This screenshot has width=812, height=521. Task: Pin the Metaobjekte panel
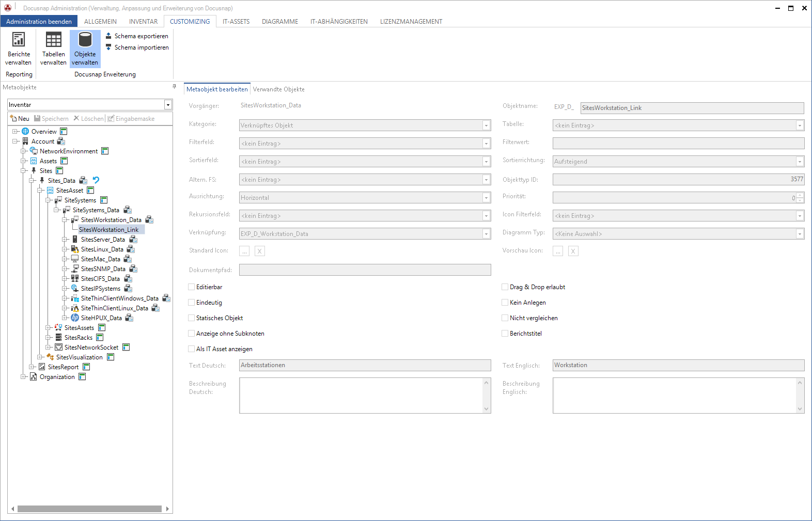tap(174, 87)
